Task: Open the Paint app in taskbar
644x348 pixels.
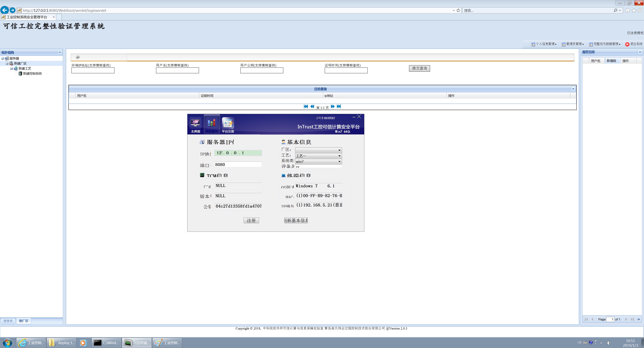Action: (167, 343)
